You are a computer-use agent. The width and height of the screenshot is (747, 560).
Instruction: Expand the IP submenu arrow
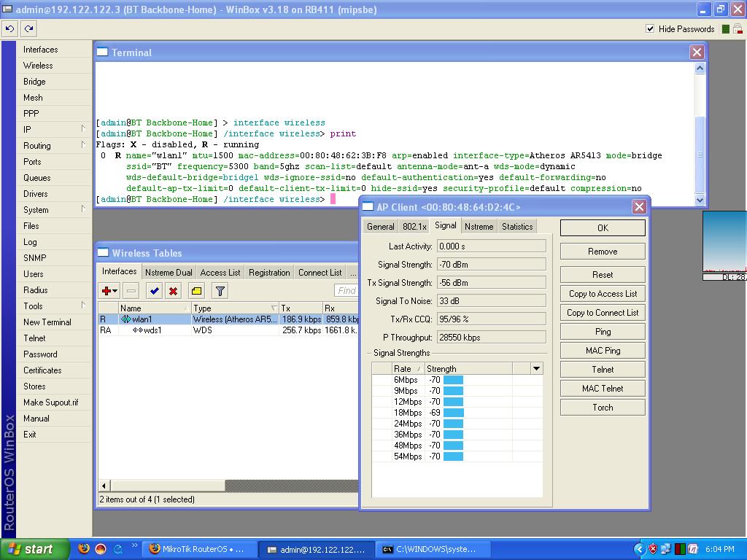[x=83, y=128]
